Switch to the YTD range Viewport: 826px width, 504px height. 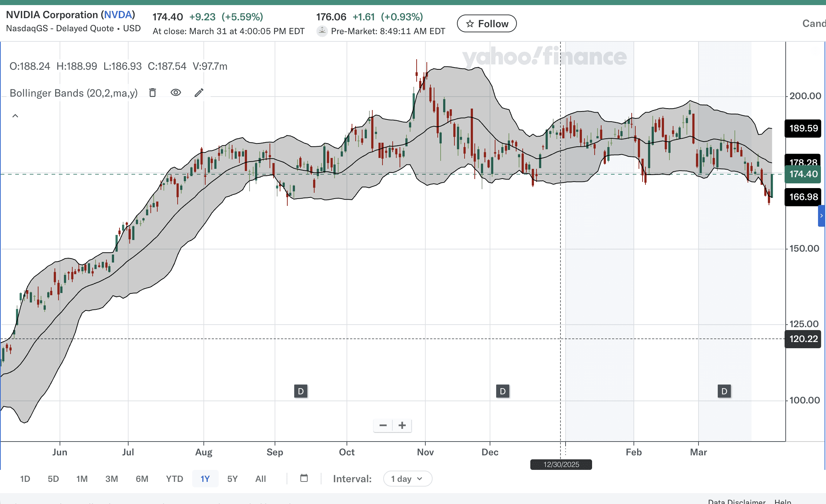(x=174, y=479)
